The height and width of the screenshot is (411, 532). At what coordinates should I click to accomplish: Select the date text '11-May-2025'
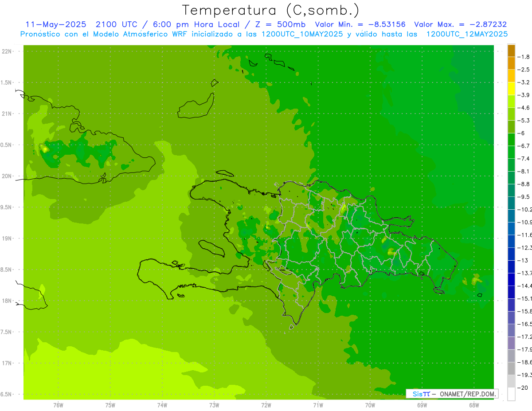click(x=55, y=24)
